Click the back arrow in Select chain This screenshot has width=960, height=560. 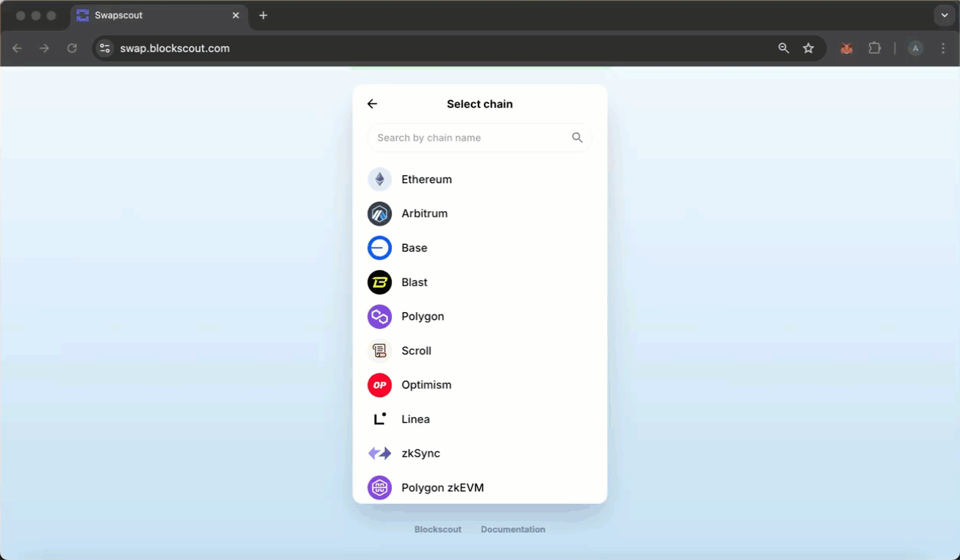pos(372,104)
